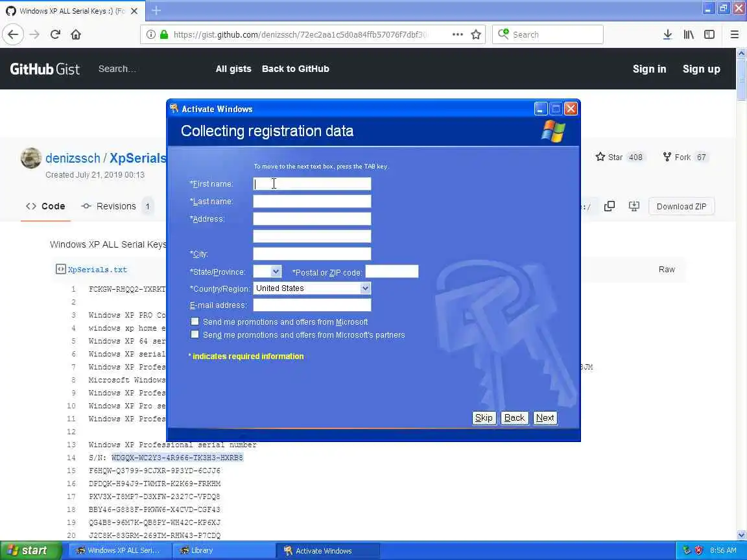Click serial F6HQW-Q3799-9CJXR-9P3YD-6CJJ6 line
This screenshot has width=747, height=560.
click(x=154, y=471)
